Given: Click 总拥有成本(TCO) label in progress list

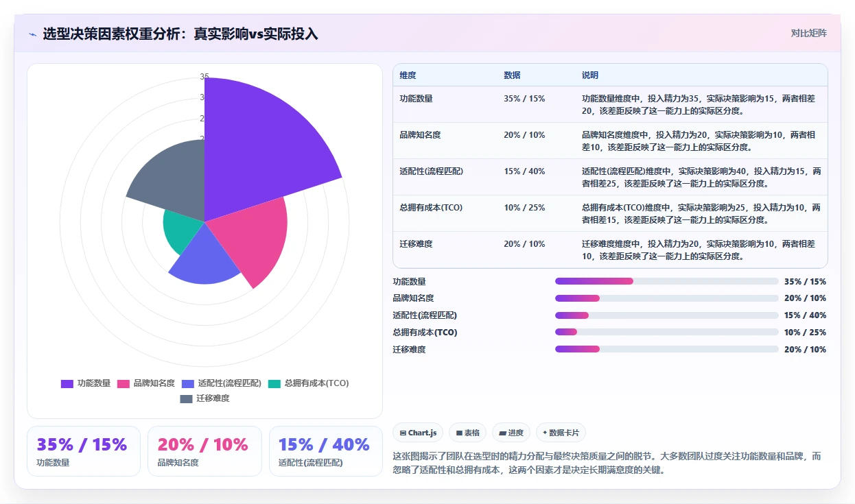Looking at the screenshot, I should (x=425, y=333).
